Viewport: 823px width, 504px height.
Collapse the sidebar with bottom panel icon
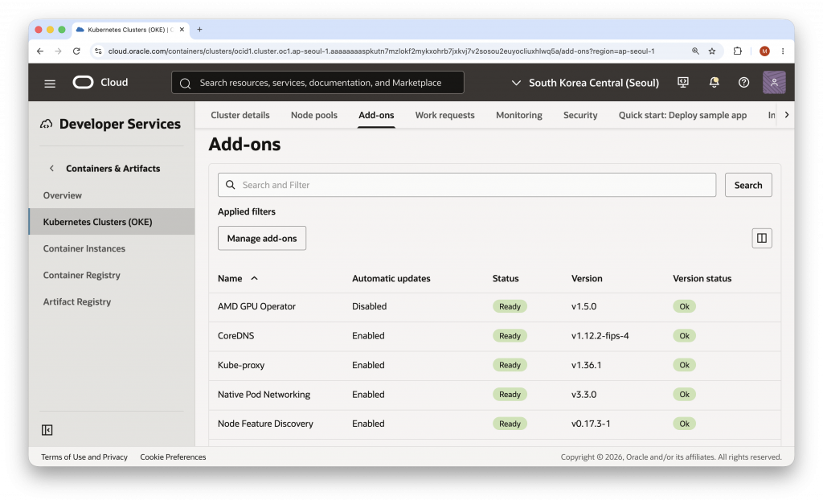(x=47, y=430)
